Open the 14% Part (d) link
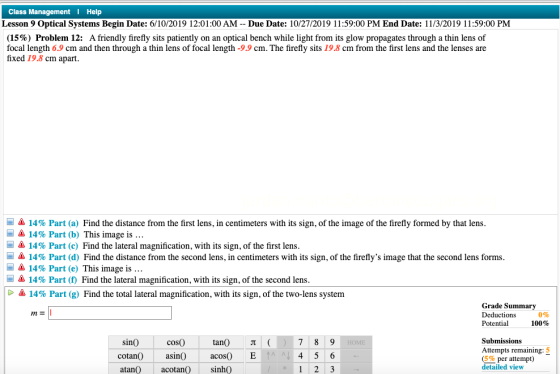The height and width of the screenshot is (374, 560). (x=54, y=257)
